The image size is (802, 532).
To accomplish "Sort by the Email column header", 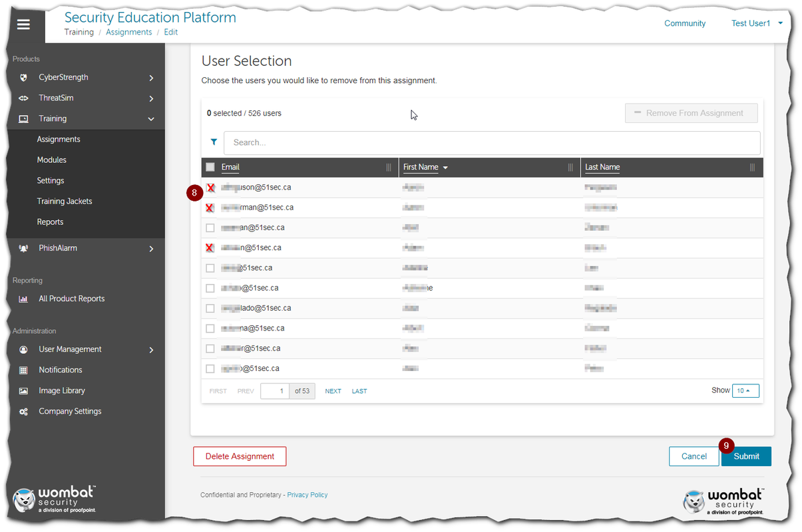I will click(x=230, y=168).
